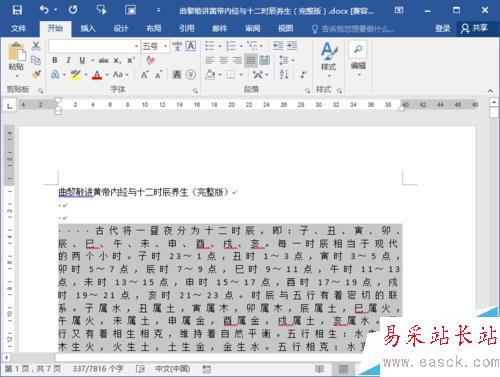Toggle character shading

coord(177,75)
